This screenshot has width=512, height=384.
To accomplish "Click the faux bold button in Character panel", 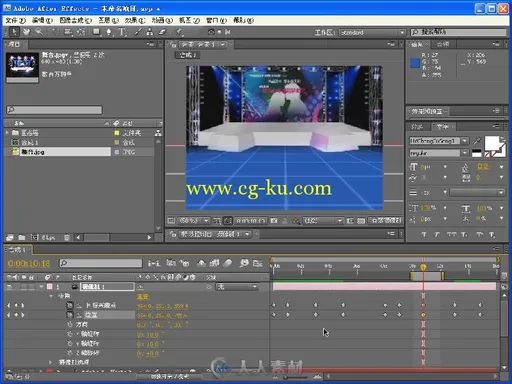I will (424, 235).
